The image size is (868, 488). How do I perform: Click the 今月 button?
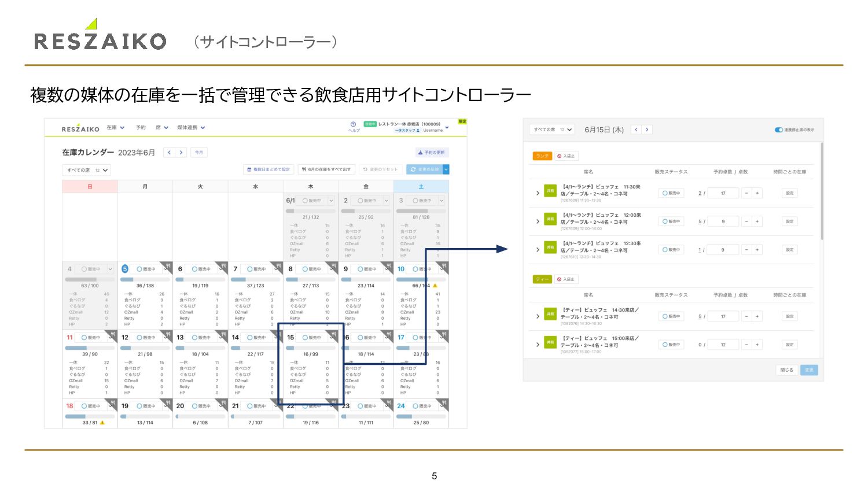tap(199, 153)
